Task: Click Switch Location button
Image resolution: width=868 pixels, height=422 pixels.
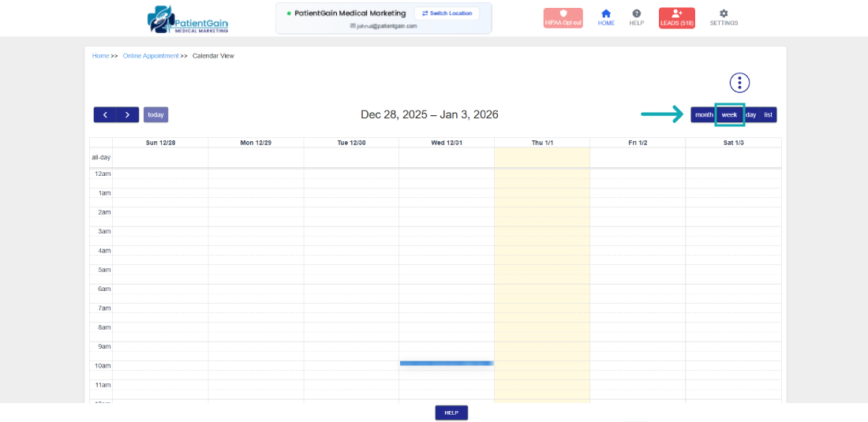Action: coord(447,13)
